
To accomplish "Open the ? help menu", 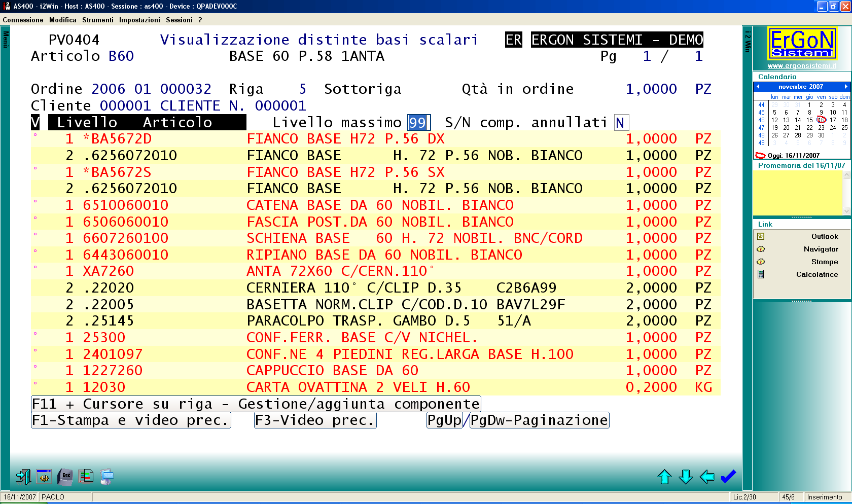I will point(200,20).
